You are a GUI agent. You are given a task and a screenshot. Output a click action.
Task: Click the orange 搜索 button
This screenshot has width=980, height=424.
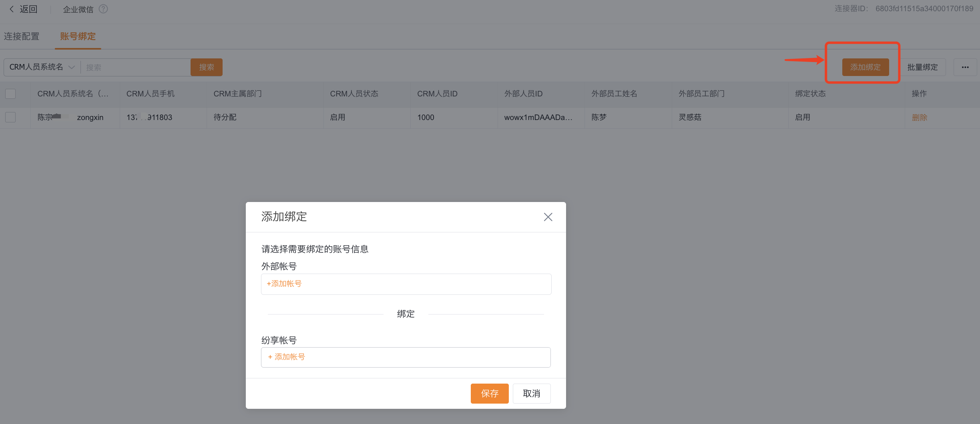(207, 67)
